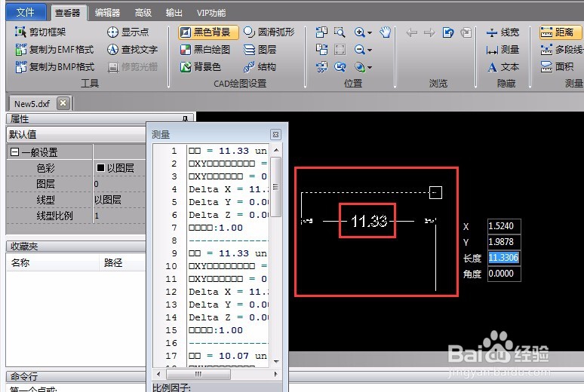Toggle the 黑色背景 black background
Viewport: 584px width, 392px height.
pyautogui.click(x=208, y=32)
